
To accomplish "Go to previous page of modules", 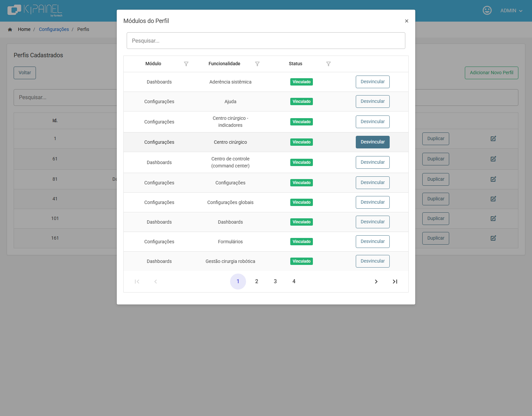I will coord(156,282).
